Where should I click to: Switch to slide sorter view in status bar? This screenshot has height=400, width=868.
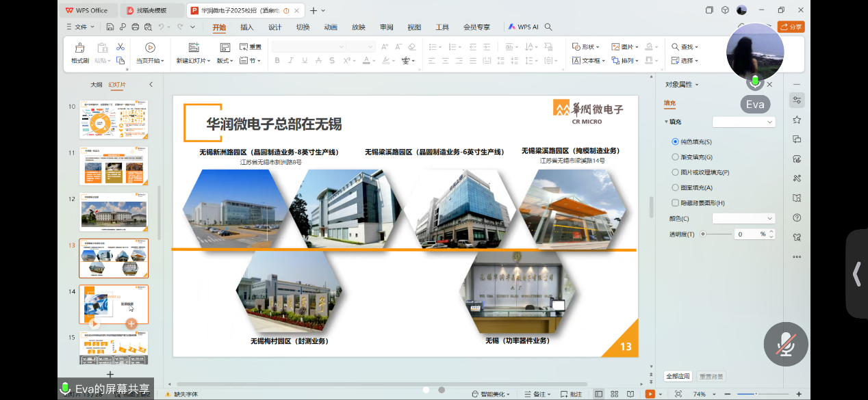pos(615,394)
